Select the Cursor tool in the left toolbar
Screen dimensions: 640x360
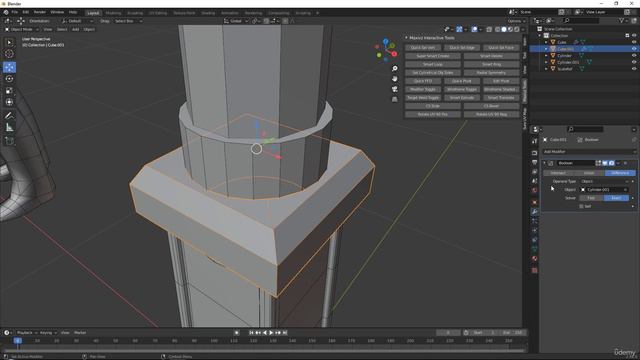9,53
